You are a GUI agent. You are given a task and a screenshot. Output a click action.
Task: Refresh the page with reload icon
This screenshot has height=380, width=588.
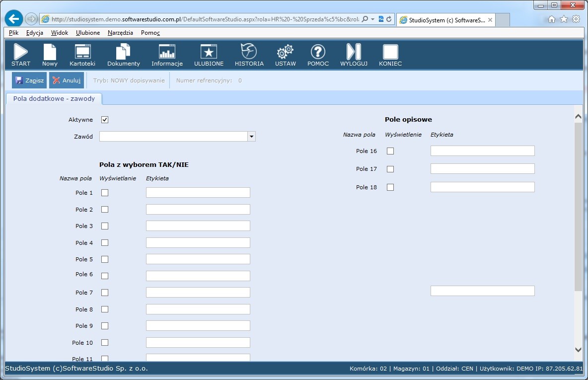pyautogui.click(x=389, y=19)
